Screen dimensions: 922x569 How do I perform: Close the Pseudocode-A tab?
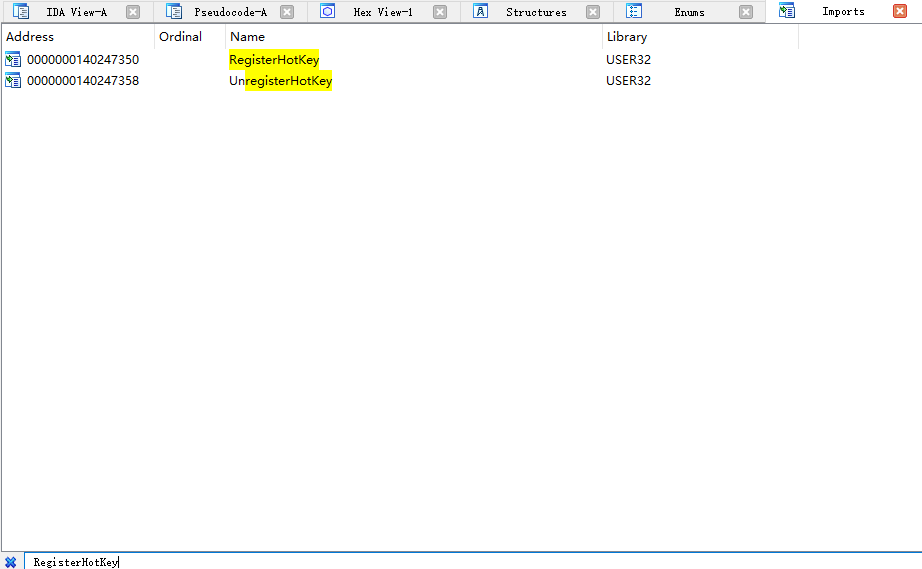pos(287,12)
